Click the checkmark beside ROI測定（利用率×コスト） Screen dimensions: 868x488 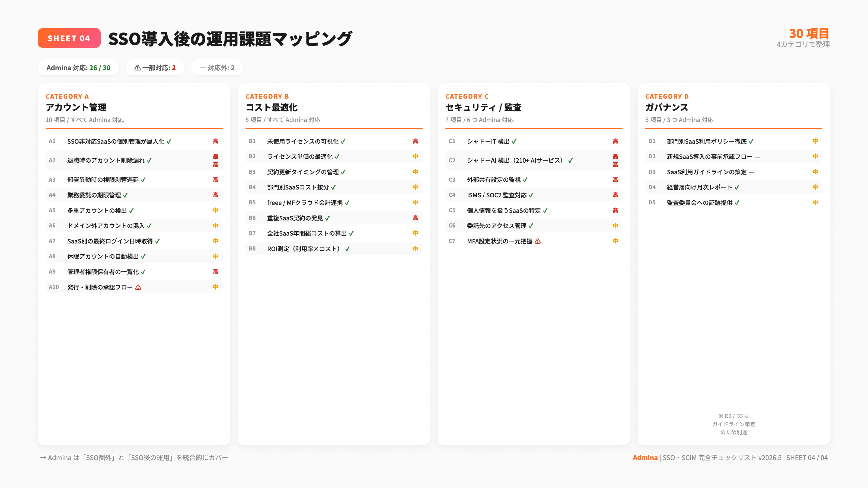347,249
